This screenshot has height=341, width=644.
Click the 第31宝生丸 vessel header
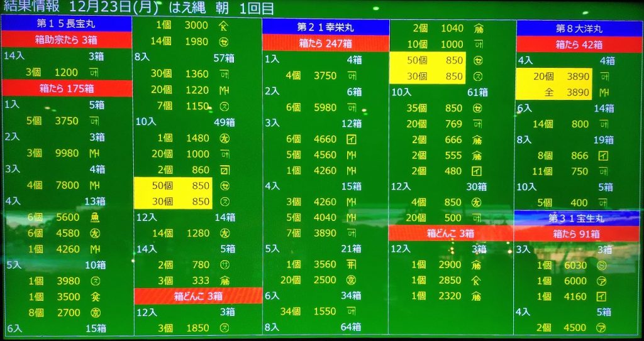coord(576,218)
